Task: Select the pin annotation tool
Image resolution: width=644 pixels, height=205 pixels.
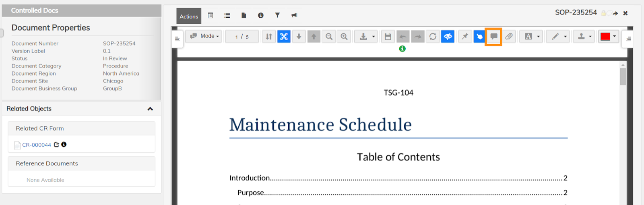Action: point(465,37)
